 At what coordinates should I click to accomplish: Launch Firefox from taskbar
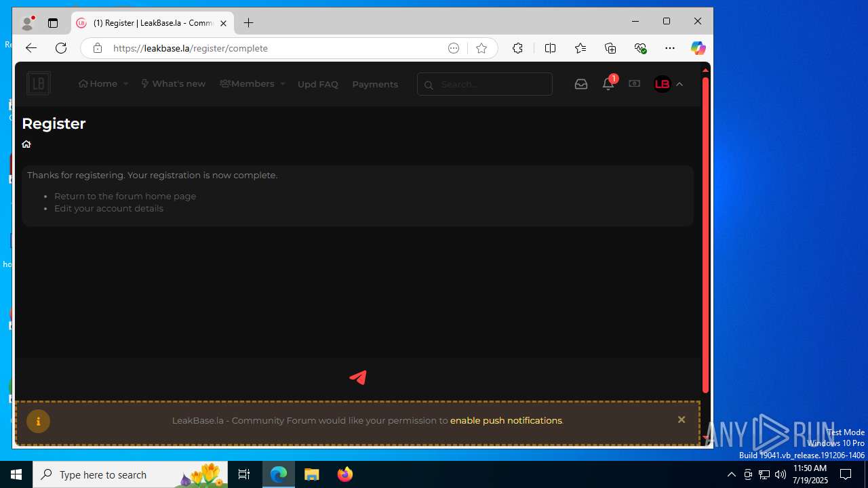pyautogui.click(x=345, y=474)
